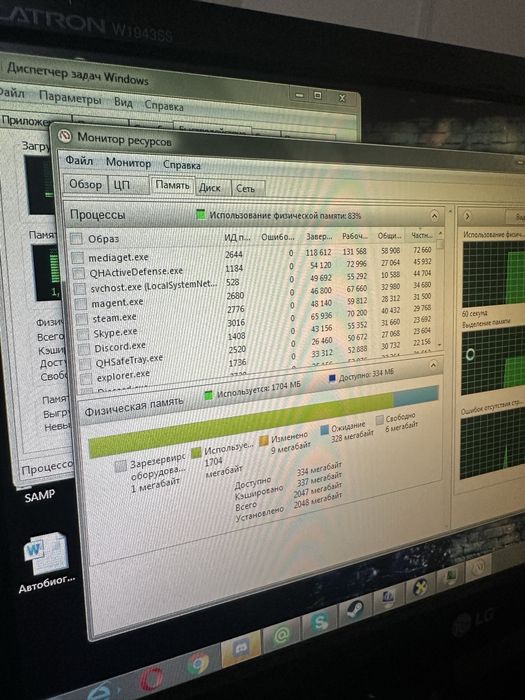Select the magent.exe process checkbox
Image resolution: width=525 pixels, height=700 pixels.
click(81, 304)
